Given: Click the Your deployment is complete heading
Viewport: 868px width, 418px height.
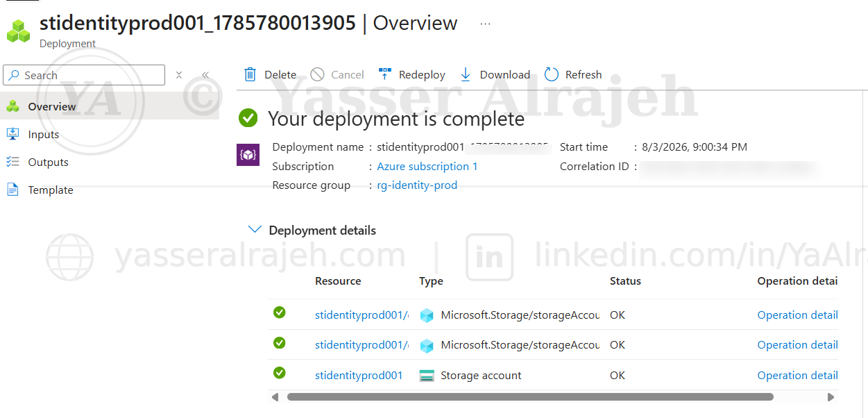Looking at the screenshot, I should pos(396,119).
